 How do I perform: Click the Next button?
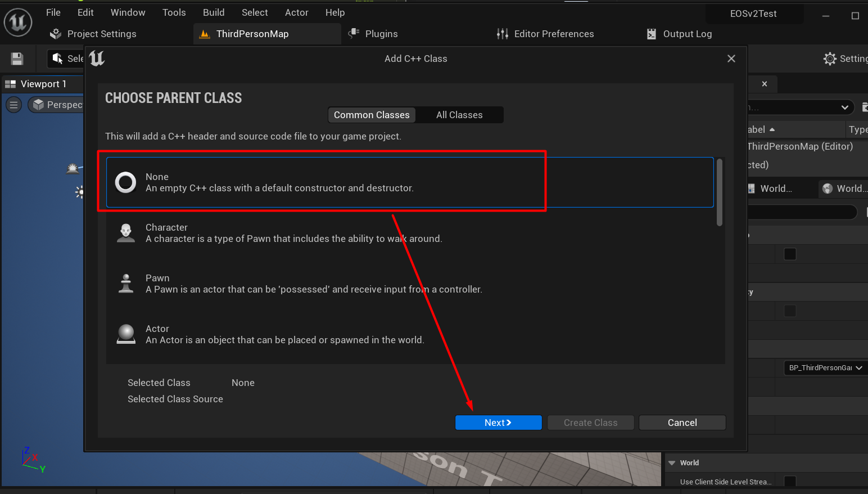tap(498, 423)
